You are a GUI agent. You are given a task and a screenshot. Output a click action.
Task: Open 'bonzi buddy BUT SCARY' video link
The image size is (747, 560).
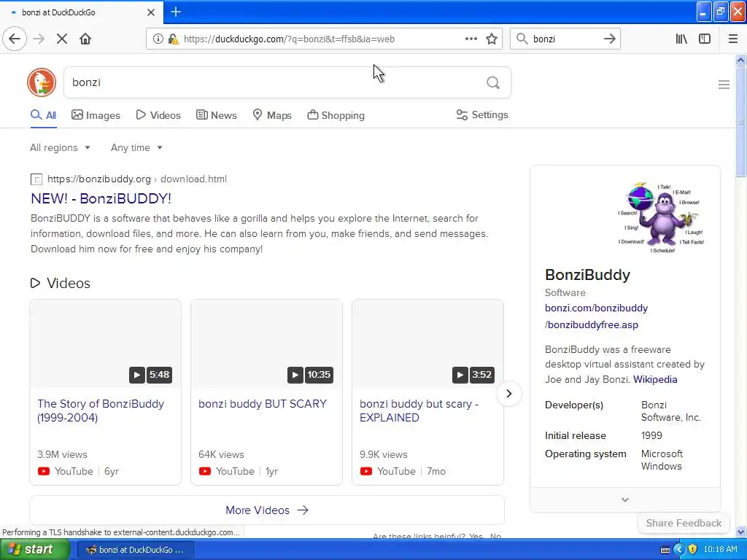tap(263, 404)
